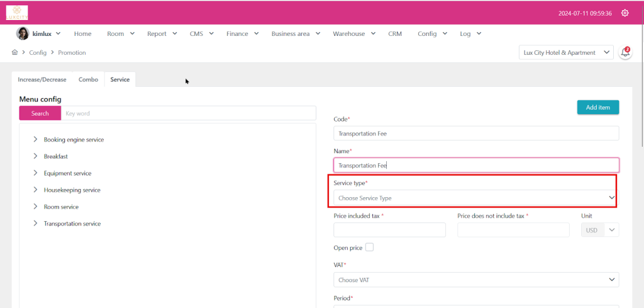Image resolution: width=644 pixels, height=308 pixels.
Task: Click the pink Search button
Action: pyautogui.click(x=40, y=113)
